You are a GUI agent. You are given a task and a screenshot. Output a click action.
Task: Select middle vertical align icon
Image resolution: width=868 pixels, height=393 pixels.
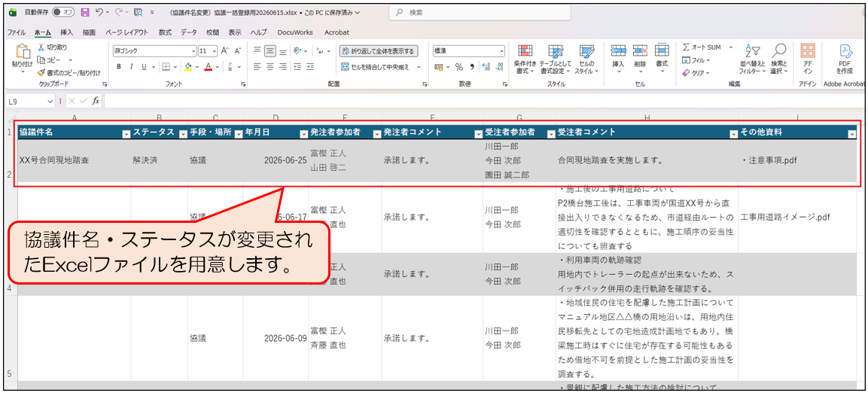270,50
